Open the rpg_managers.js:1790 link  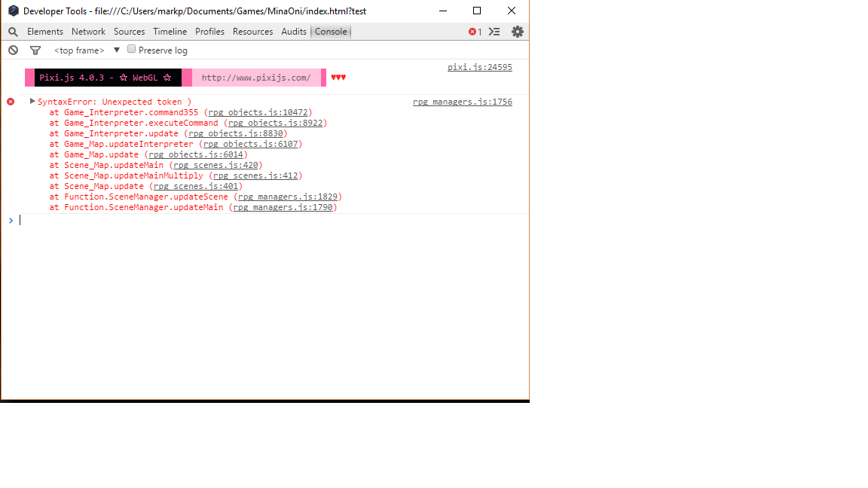point(283,207)
